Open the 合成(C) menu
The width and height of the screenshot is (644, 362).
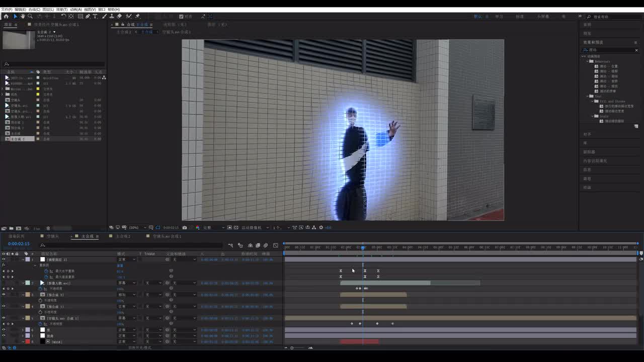coord(34,10)
